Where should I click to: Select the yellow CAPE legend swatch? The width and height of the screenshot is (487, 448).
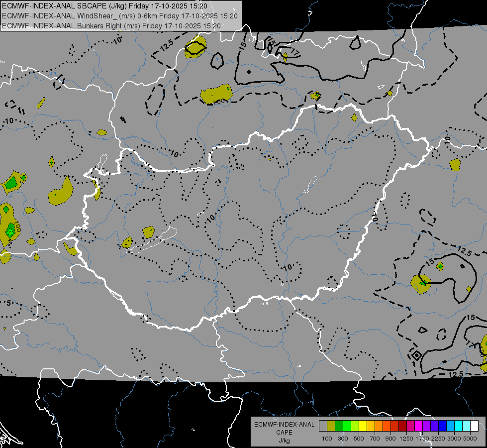(x=363, y=426)
